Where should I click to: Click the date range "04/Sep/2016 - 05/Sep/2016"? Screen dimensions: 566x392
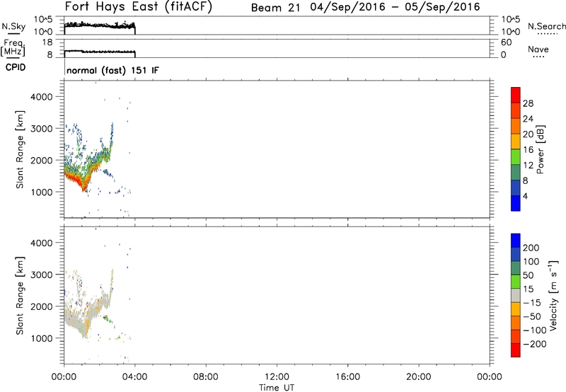[395, 7]
